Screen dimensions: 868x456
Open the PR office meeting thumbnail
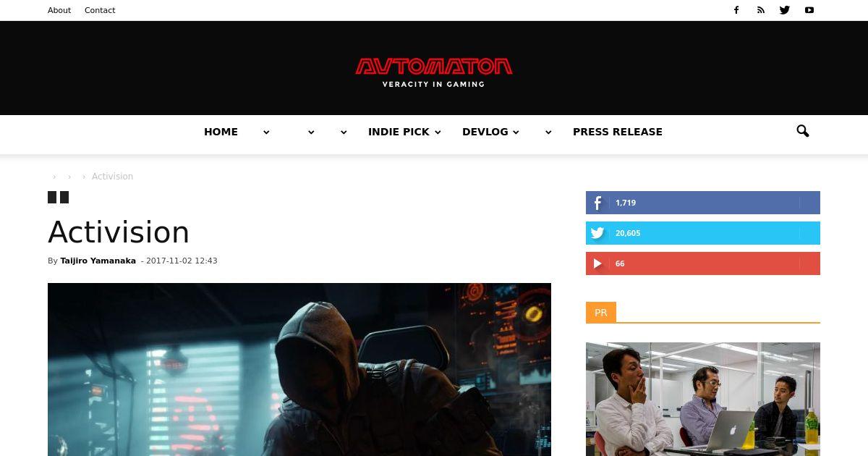pyautogui.click(x=703, y=399)
